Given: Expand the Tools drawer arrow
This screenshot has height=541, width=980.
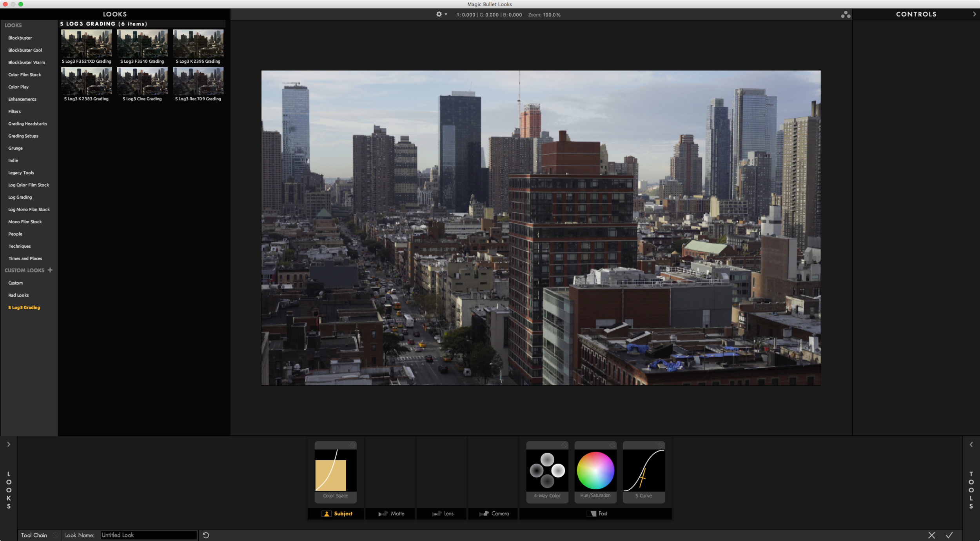Looking at the screenshot, I should pos(971,445).
